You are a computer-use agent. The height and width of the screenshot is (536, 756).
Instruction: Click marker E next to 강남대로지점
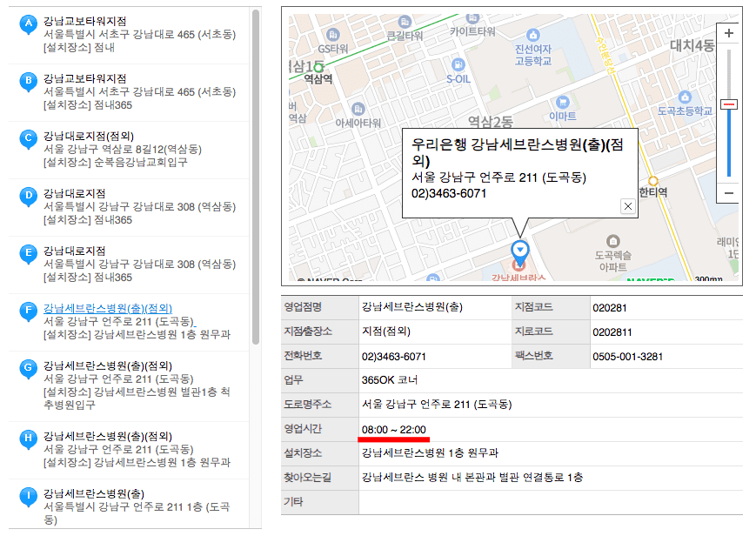pos(28,253)
